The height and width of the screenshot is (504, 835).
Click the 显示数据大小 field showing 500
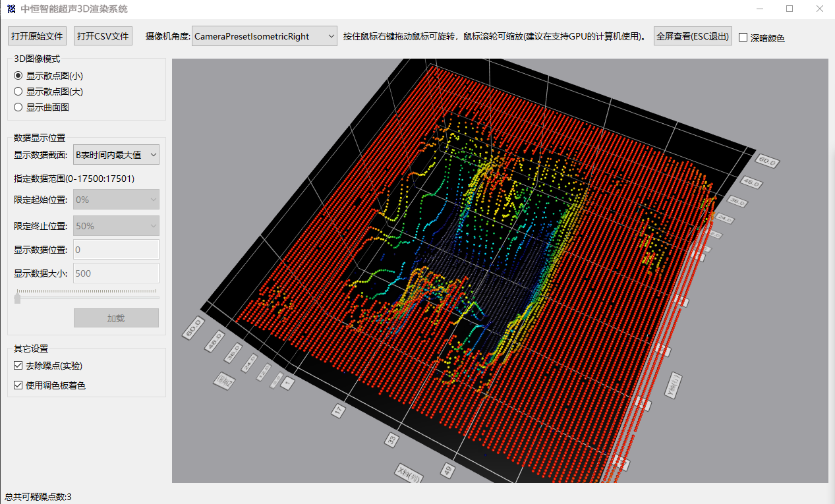tap(116, 273)
